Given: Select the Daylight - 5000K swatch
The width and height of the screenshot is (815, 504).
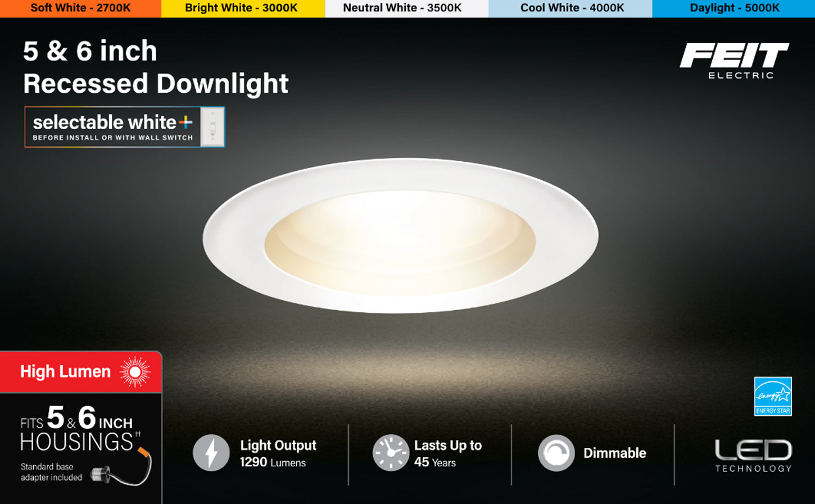Looking at the screenshot, I should [x=733, y=8].
